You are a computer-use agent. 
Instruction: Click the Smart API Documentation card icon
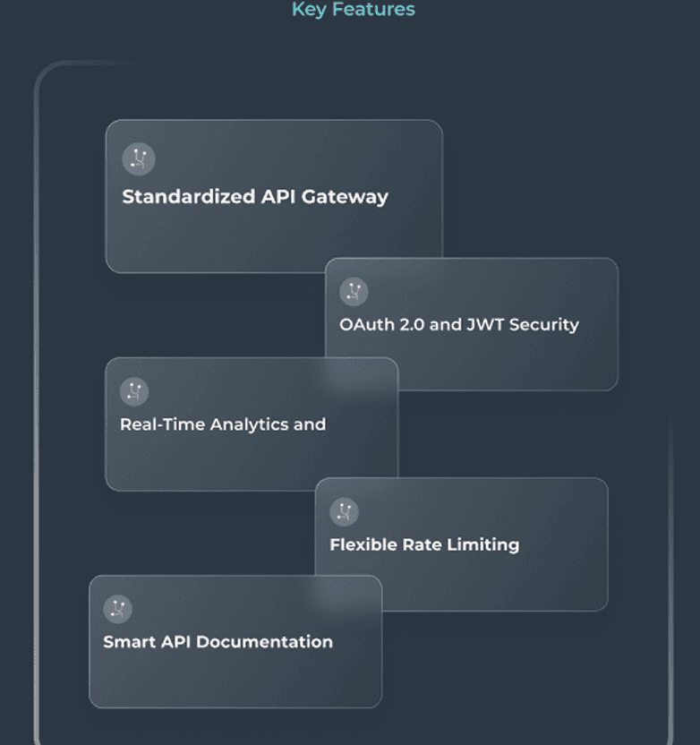[x=117, y=609]
